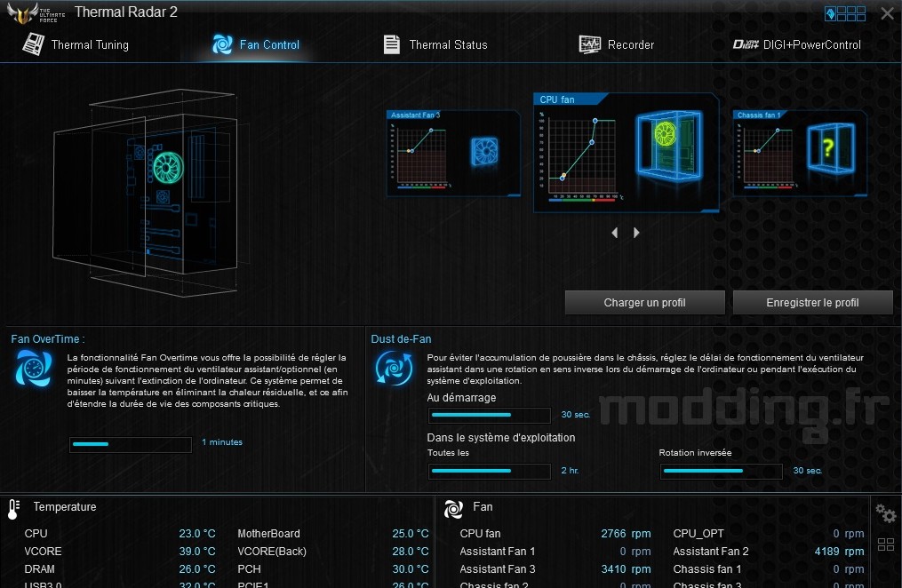Switch to the Fan Control tab
The width and height of the screenshot is (902, 588).
point(255,44)
